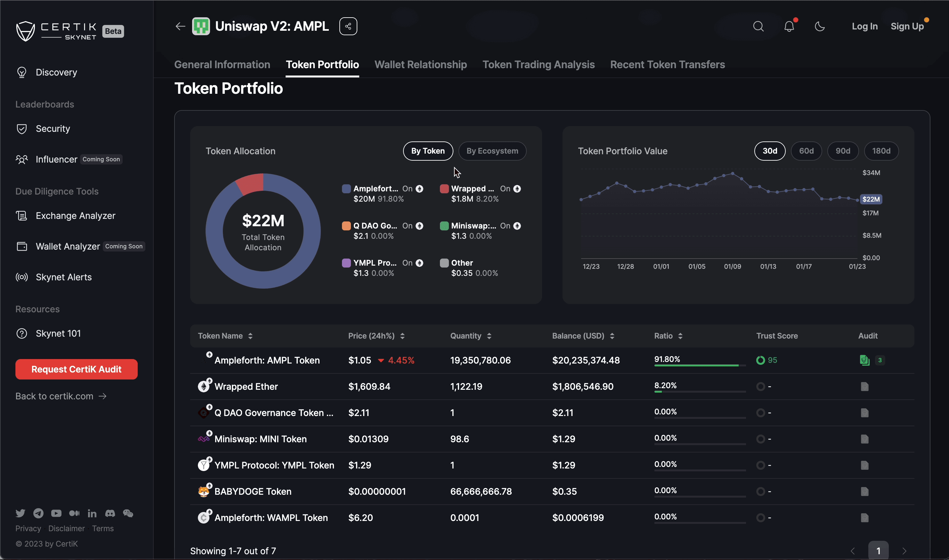Toggle dark mode moon icon
Image resolution: width=949 pixels, height=560 pixels.
820,27
